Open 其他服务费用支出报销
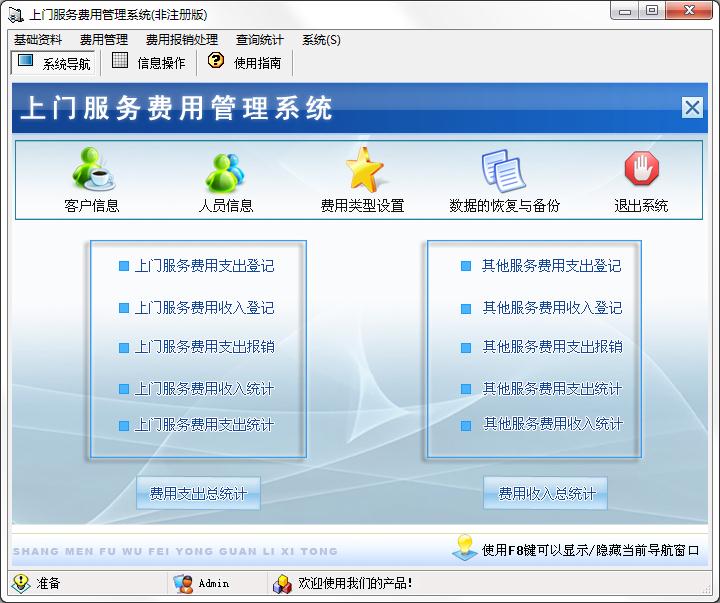720x603 pixels. click(552, 347)
